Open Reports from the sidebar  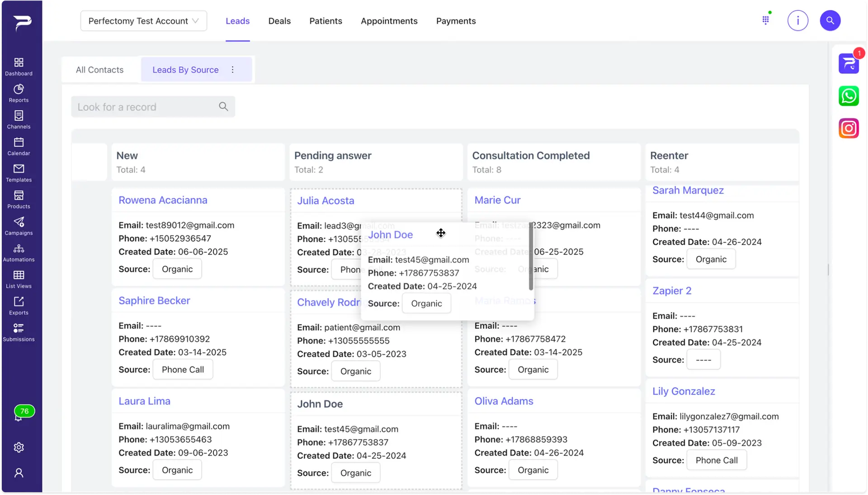19,93
